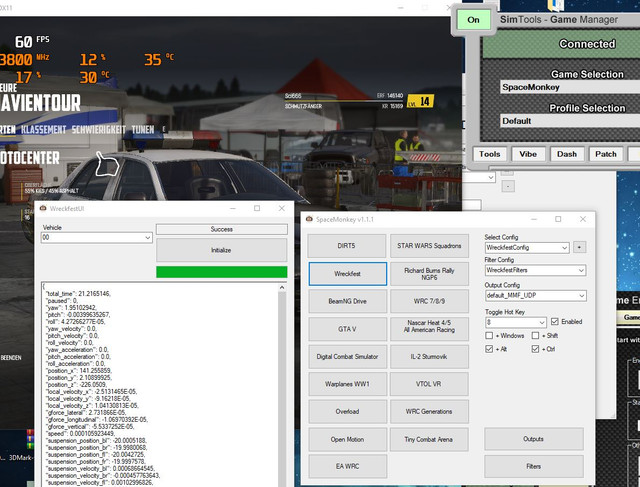The height and width of the screenshot is (487, 640).
Task: Uncheck the + Alt modifier checkbox
Action: coord(489,349)
